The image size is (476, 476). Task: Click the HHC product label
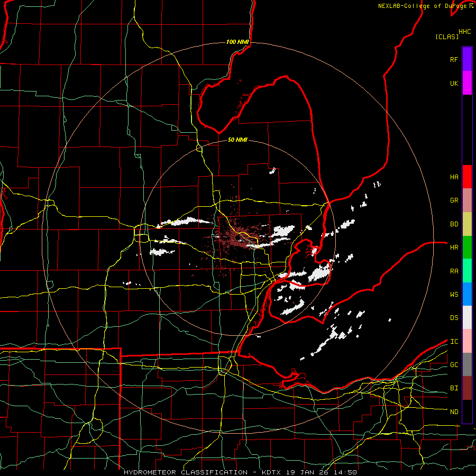point(465,32)
